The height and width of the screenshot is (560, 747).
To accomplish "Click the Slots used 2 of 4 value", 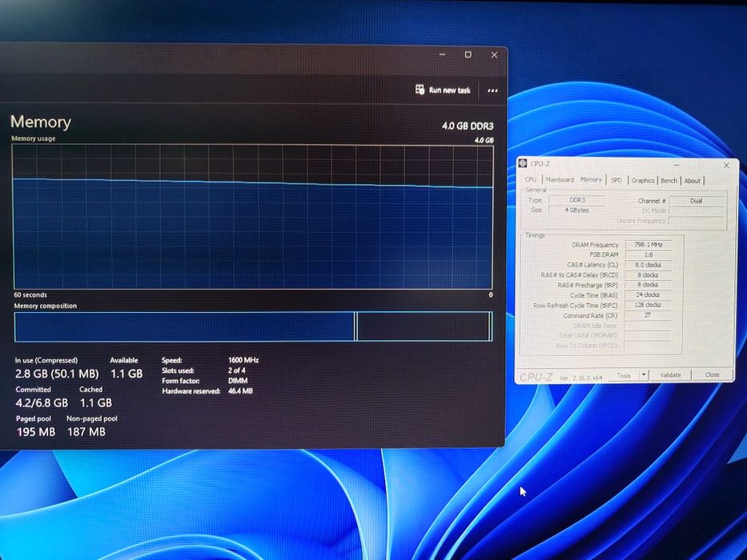I will click(x=237, y=370).
